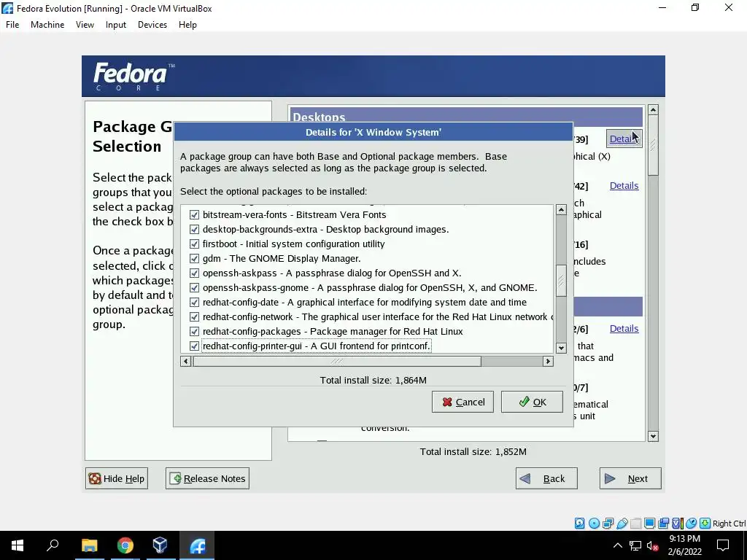747x560 pixels.
Task: Open the File menu
Action: (12, 25)
